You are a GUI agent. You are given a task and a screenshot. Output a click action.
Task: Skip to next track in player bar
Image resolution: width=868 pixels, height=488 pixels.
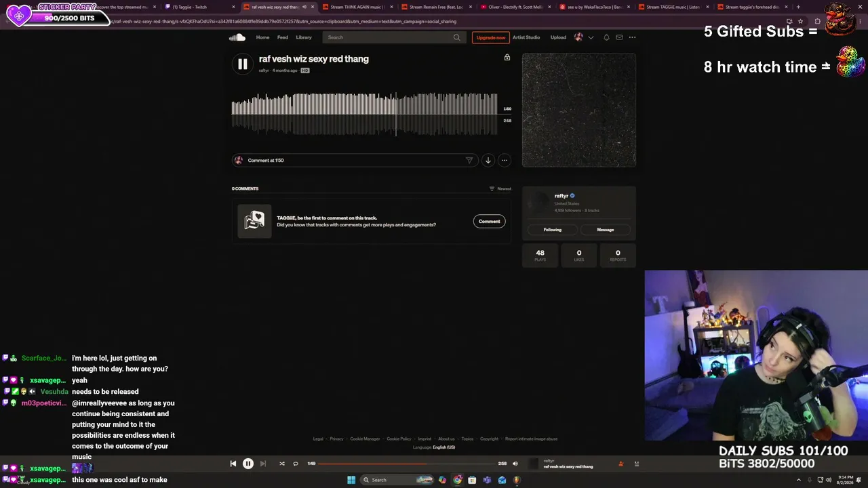[263, 464]
